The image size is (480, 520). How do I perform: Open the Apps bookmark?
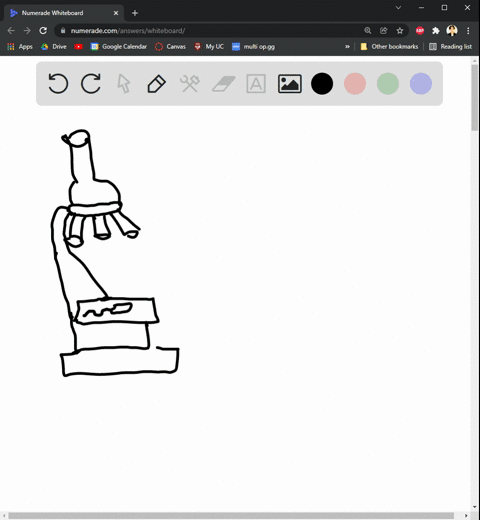(x=20, y=47)
